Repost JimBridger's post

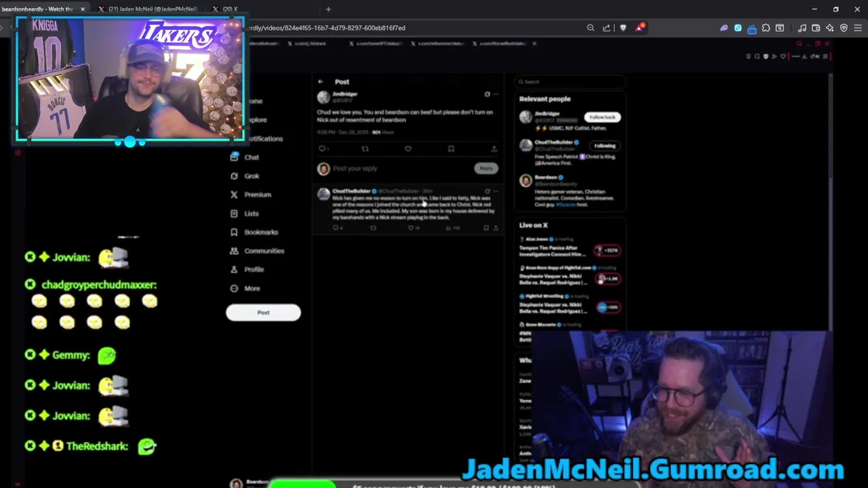[365, 148]
